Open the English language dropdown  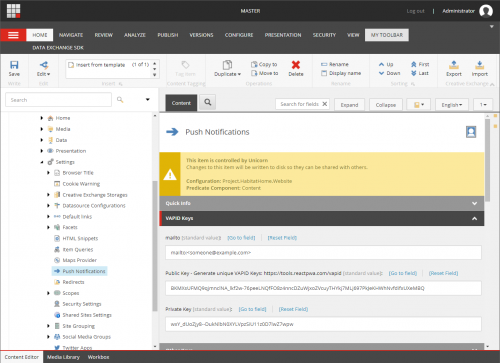452,105
